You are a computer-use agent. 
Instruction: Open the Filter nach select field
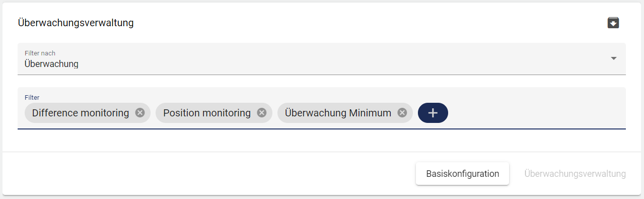point(322,58)
